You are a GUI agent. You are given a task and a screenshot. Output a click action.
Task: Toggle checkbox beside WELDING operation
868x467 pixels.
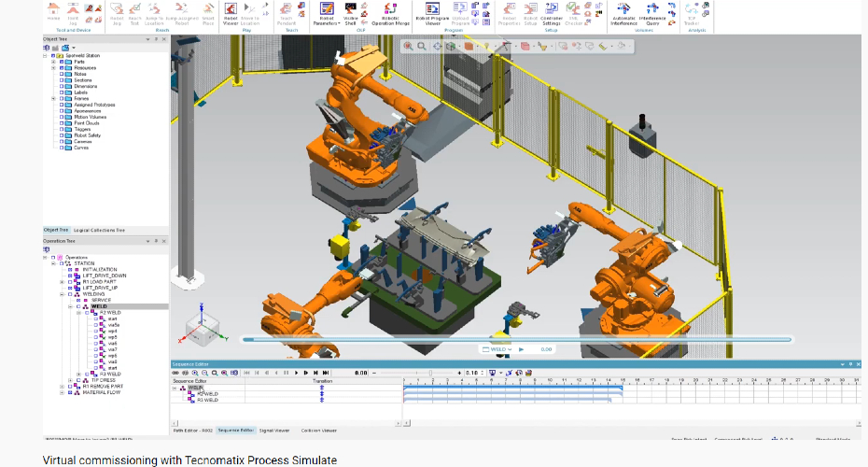(x=71, y=294)
